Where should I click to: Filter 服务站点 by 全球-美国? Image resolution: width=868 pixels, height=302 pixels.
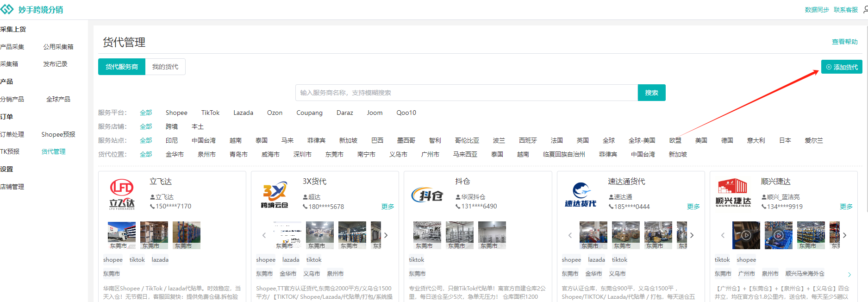coord(642,140)
